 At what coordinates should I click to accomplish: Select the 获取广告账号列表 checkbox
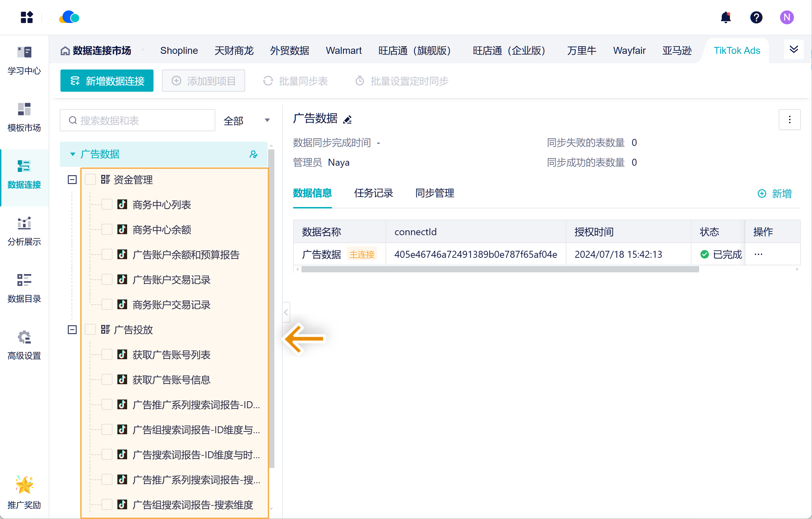107,355
